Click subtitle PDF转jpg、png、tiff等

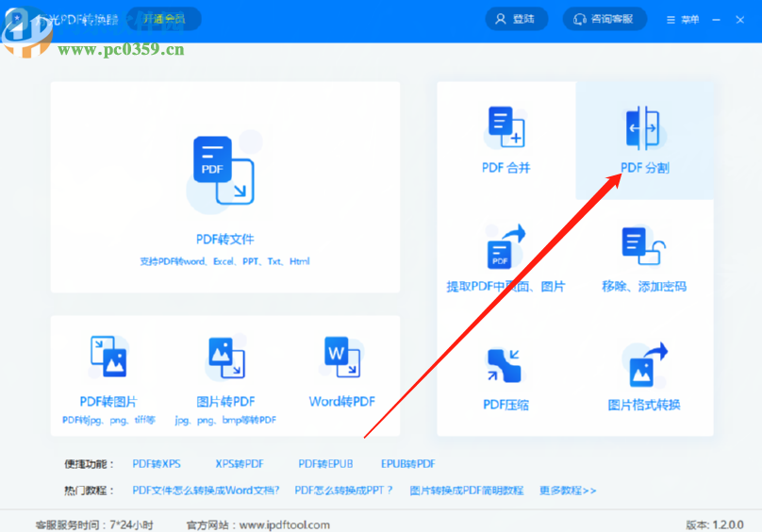tap(108, 420)
